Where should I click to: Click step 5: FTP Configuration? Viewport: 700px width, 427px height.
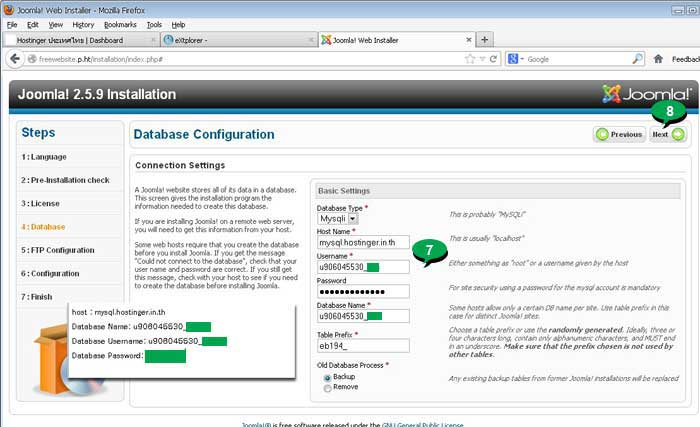point(58,250)
